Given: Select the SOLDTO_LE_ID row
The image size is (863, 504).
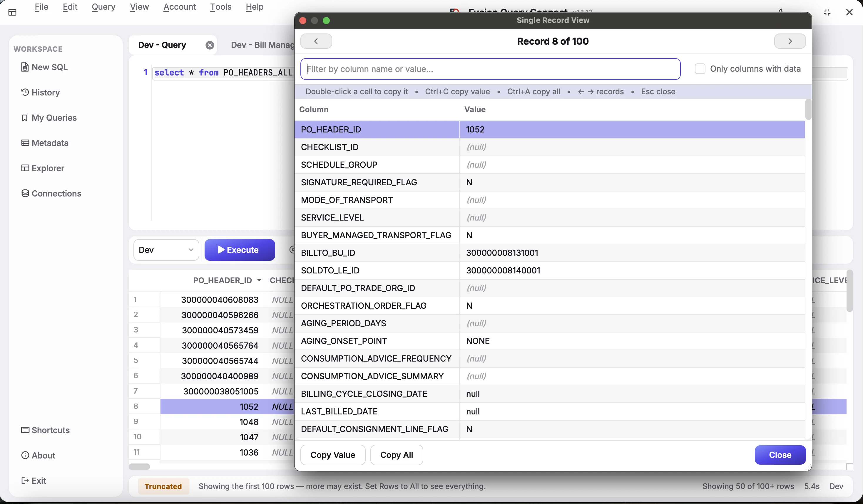Looking at the screenshot, I should (549, 271).
